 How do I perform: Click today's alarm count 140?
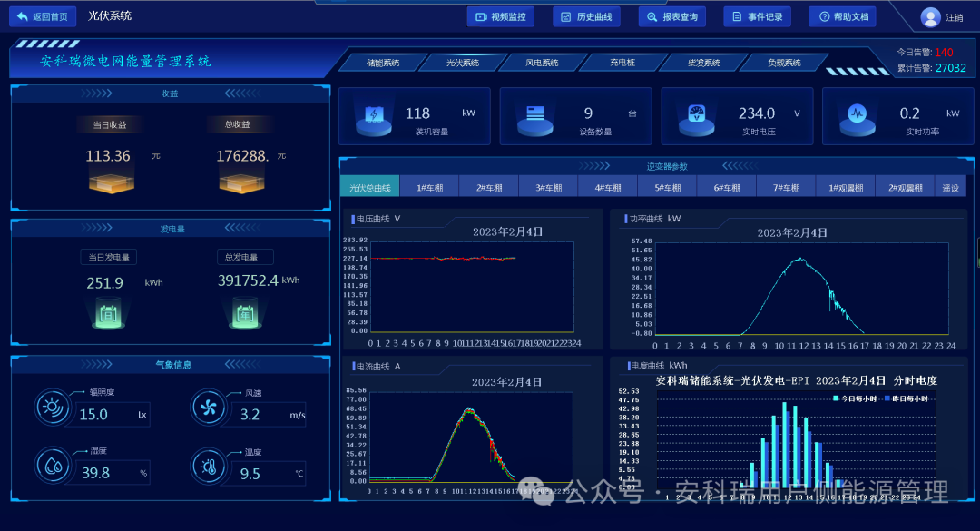click(944, 53)
